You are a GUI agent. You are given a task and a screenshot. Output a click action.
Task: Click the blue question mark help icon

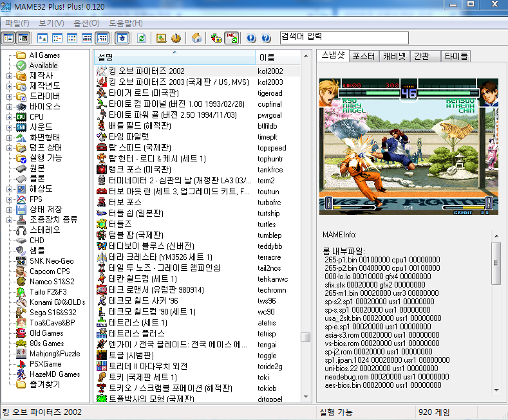tap(266, 38)
